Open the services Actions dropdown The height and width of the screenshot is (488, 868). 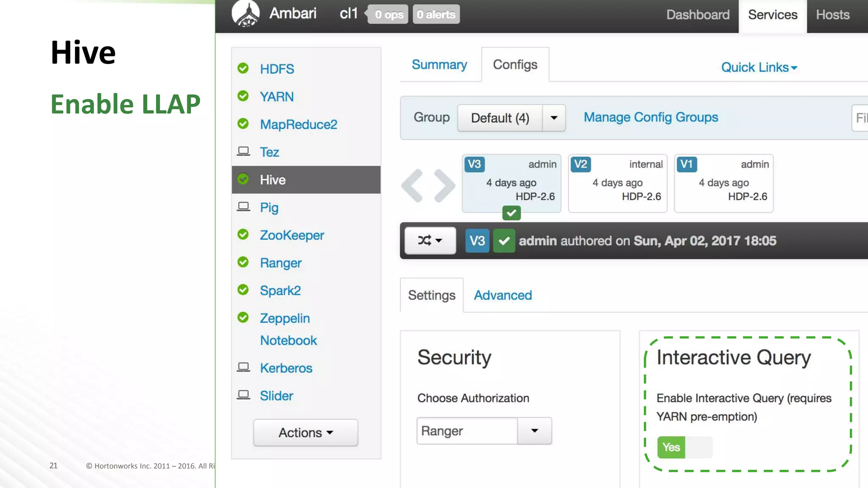(x=306, y=433)
